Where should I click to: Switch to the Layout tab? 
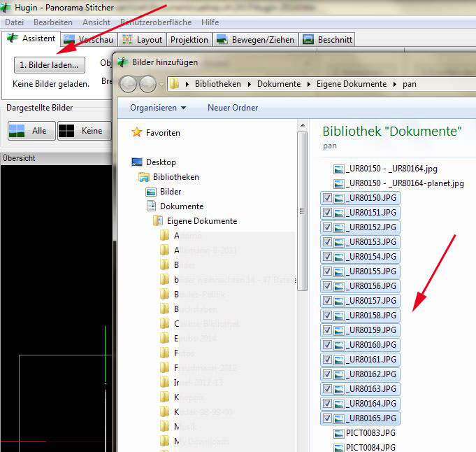142,40
